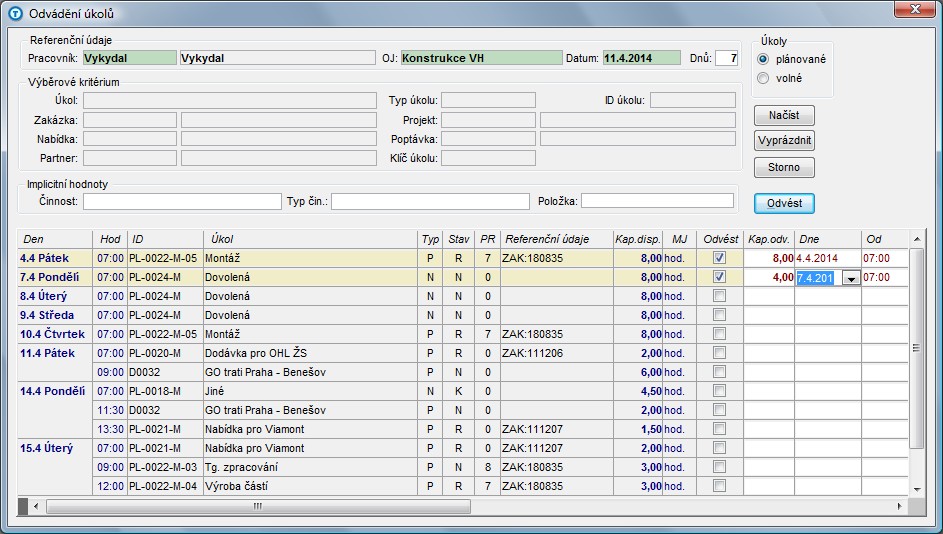Click Dne cell 4.4.2014
Viewport: 943px width, 534px height.
coord(828,258)
